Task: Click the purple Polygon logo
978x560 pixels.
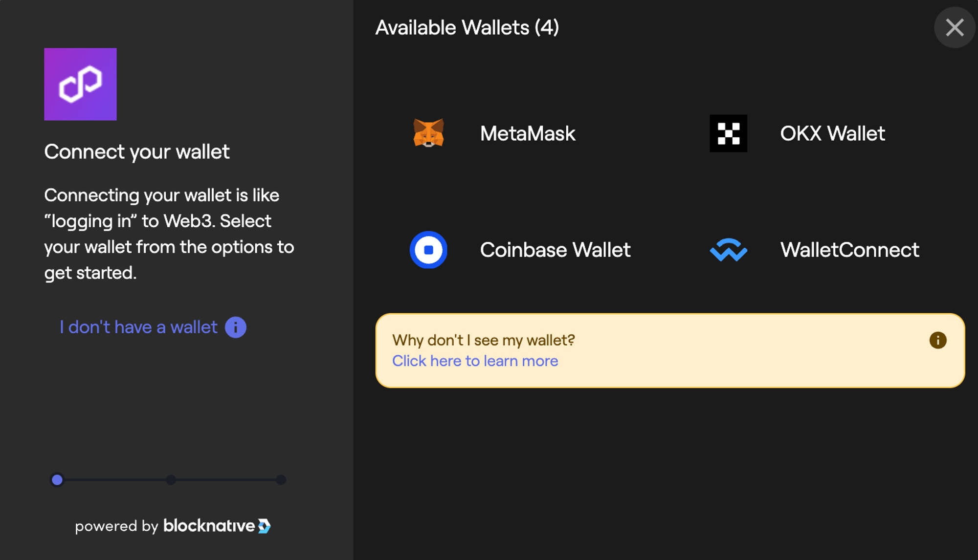Action: coord(80,84)
